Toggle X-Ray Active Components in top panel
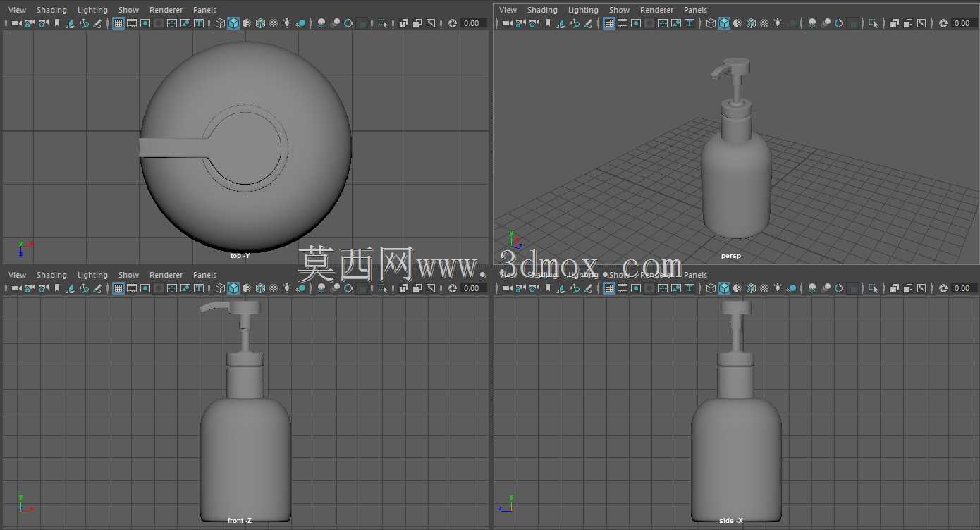The height and width of the screenshot is (530, 980). (417, 23)
